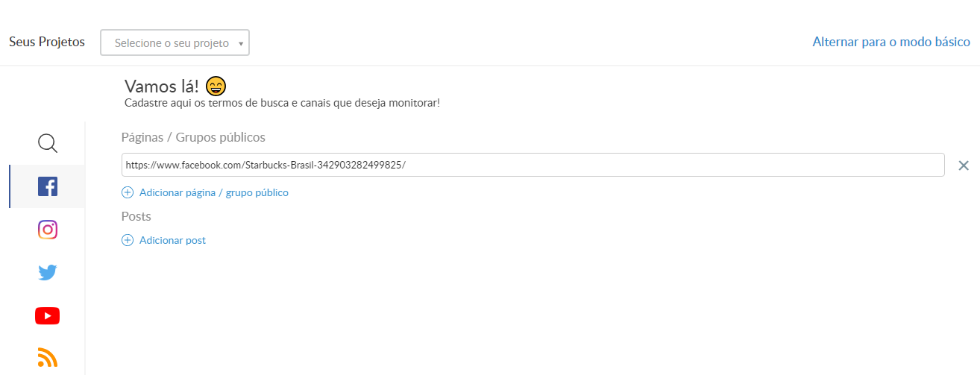Open the Twitter channel icon
Viewport: 980px width, 375px height.
point(47,273)
